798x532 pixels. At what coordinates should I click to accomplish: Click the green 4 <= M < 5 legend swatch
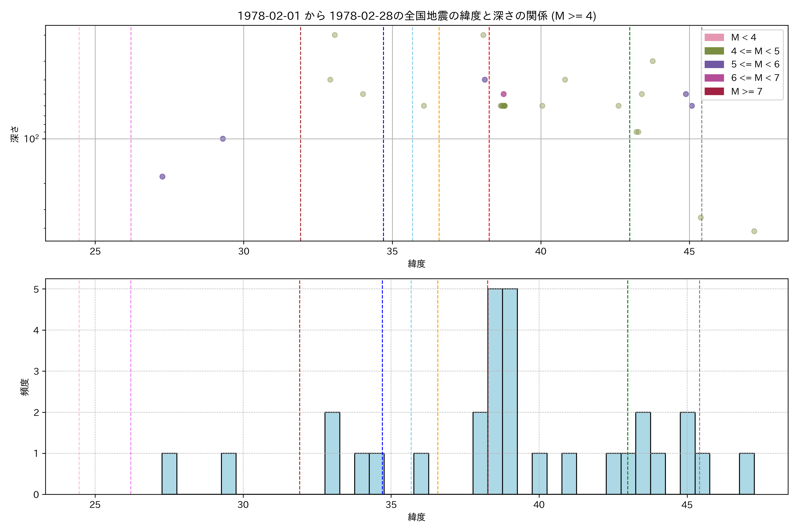pos(714,51)
